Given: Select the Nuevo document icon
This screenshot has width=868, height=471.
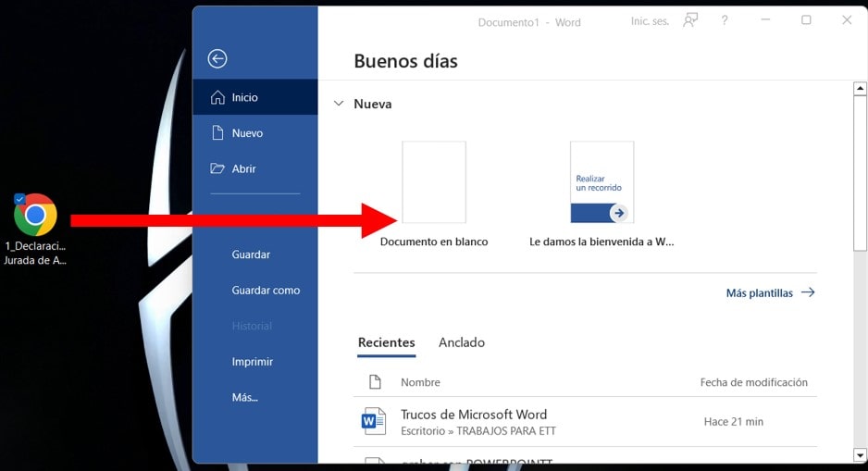Looking at the screenshot, I should tap(218, 133).
